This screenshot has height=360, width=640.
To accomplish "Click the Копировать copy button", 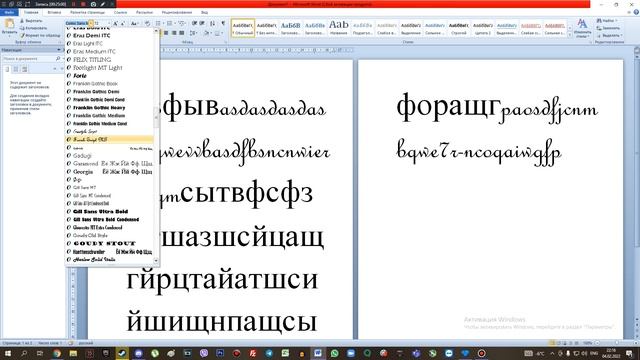I will click(x=33, y=28).
